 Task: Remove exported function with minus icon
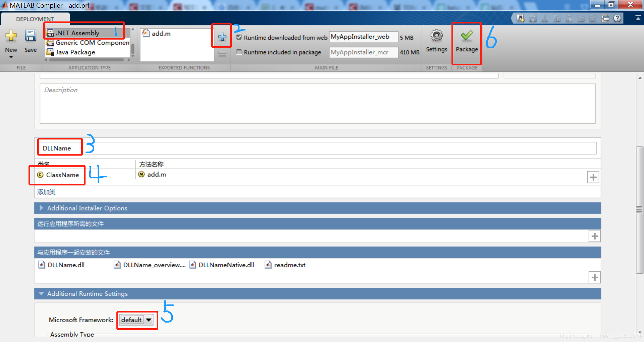coord(222,53)
